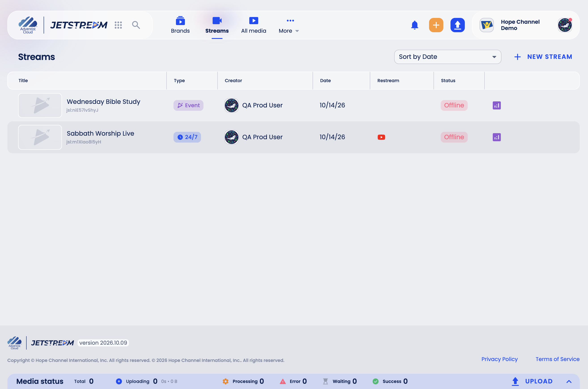Open the notifications bell
Image resolution: width=588 pixels, height=389 pixels.
click(x=415, y=25)
